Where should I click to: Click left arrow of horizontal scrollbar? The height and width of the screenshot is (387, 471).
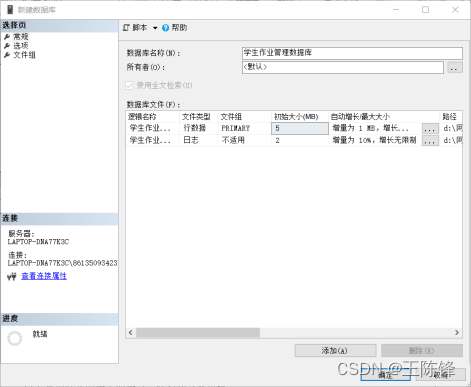131,332
